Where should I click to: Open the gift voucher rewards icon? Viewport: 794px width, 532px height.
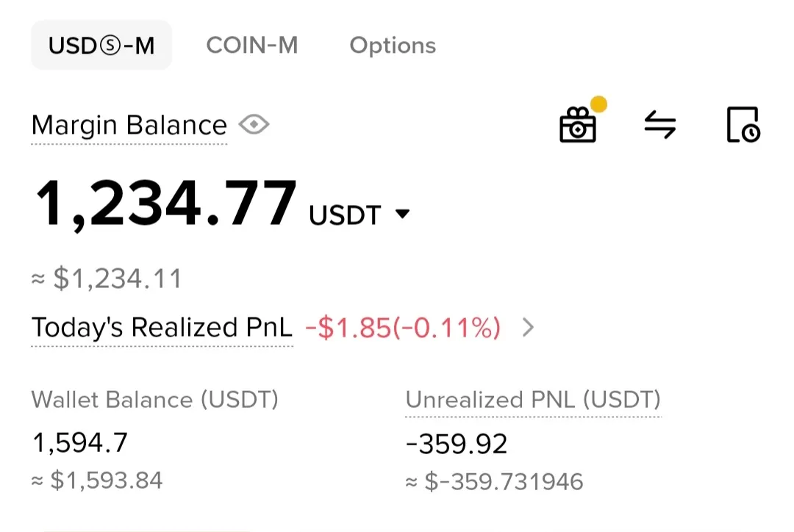578,125
